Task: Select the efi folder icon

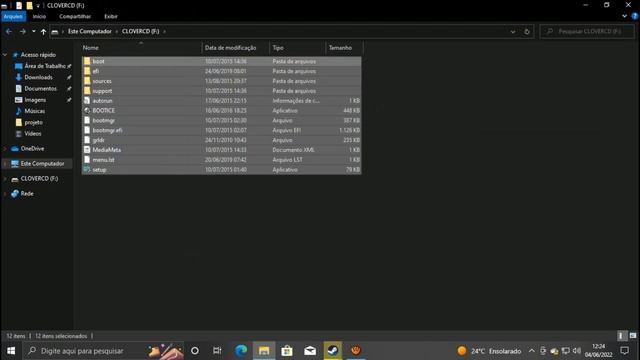Action: click(x=87, y=71)
